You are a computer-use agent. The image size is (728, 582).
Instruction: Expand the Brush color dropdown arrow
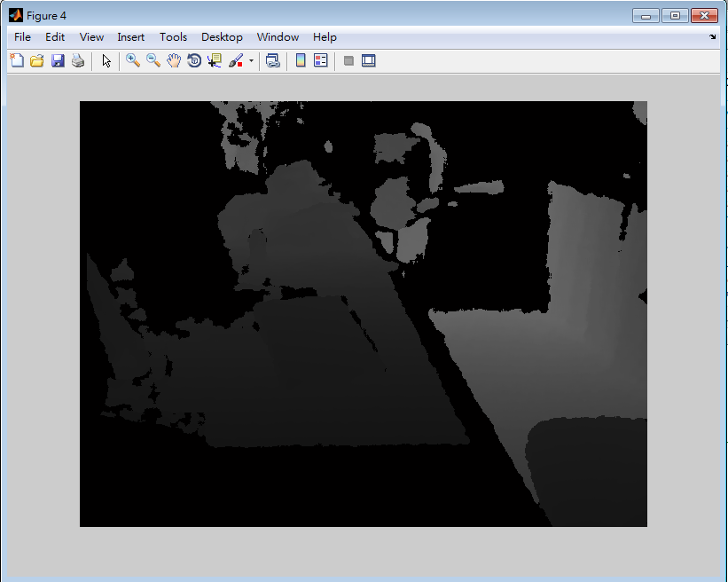pyautogui.click(x=251, y=60)
